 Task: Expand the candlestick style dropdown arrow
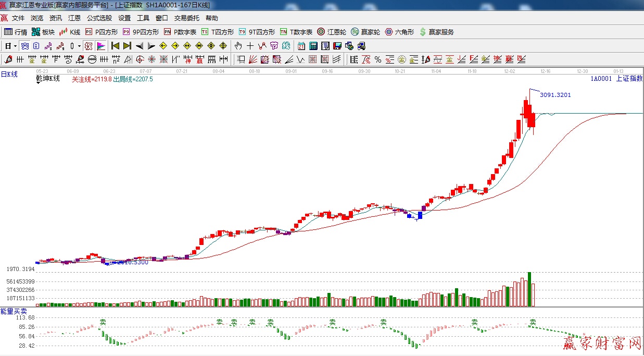79,46
